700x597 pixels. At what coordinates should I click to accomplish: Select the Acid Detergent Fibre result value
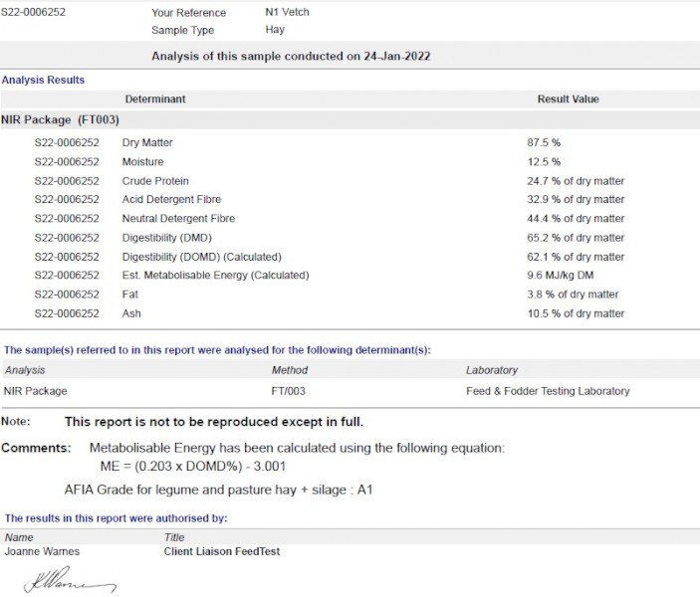[576, 200]
